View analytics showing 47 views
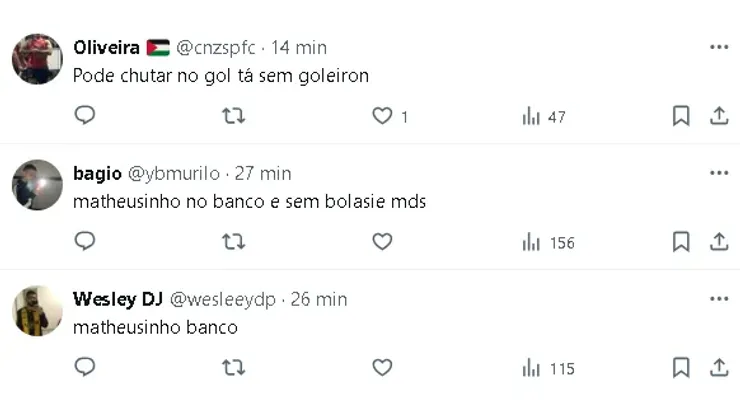Image resolution: width=740 pixels, height=416 pixels. coord(544,117)
